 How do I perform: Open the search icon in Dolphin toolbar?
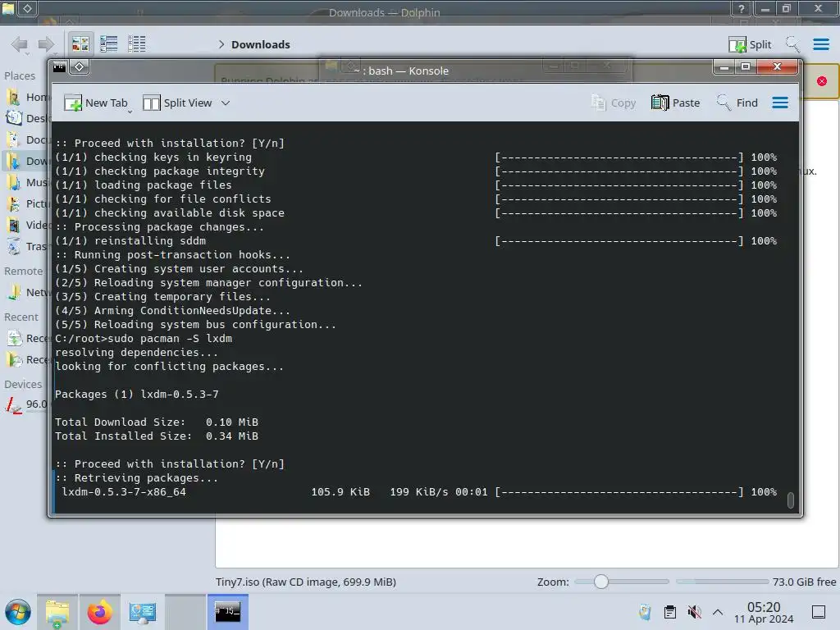click(x=792, y=44)
